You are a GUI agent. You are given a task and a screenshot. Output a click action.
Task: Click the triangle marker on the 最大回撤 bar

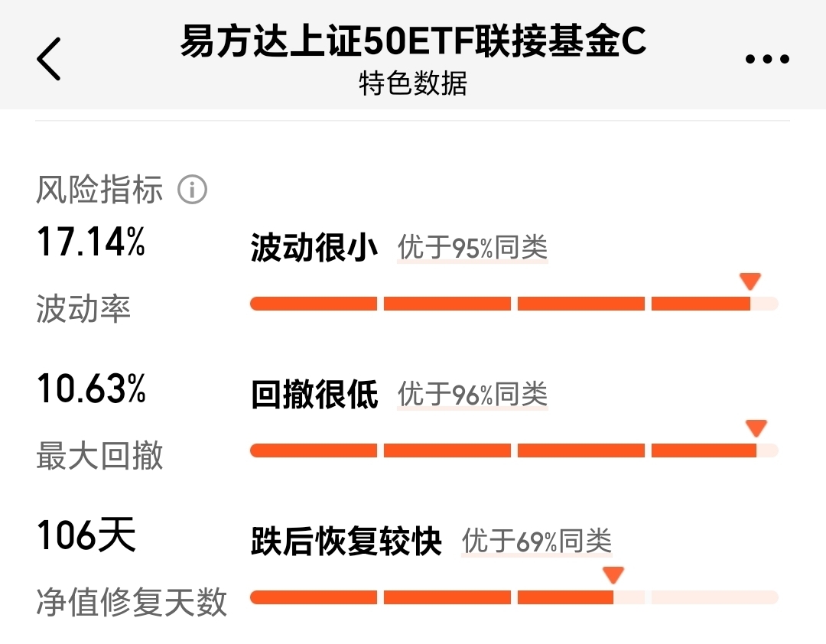point(756,428)
